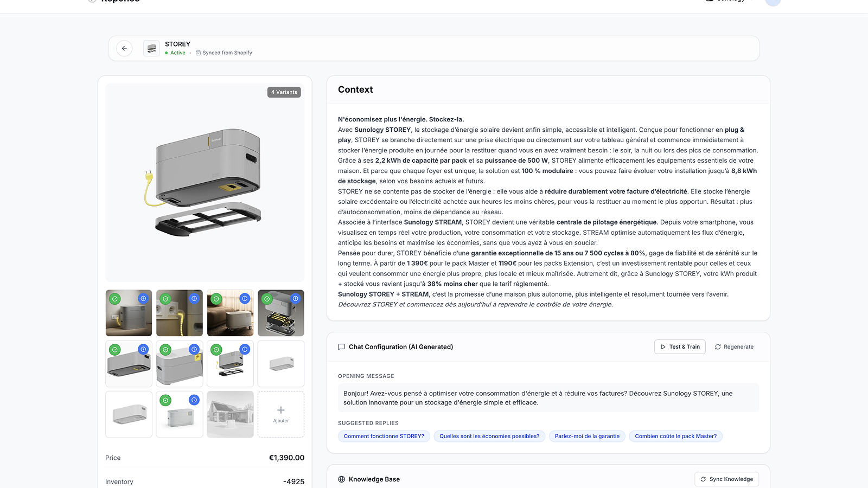The height and width of the screenshot is (488, 868).
Task: Click the info icon on the exploded battery view thumbnail
Action: click(x=295, y=298)
